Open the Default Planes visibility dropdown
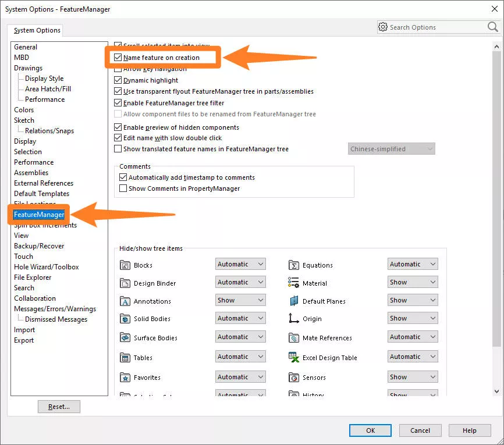The width and height of the screenshot is (504, 445). click(413, 300)
